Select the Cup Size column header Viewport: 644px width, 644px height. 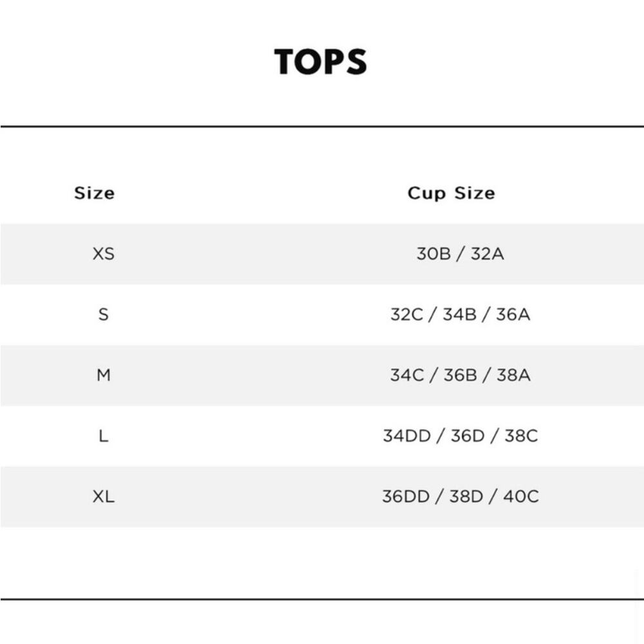(451, 193)
